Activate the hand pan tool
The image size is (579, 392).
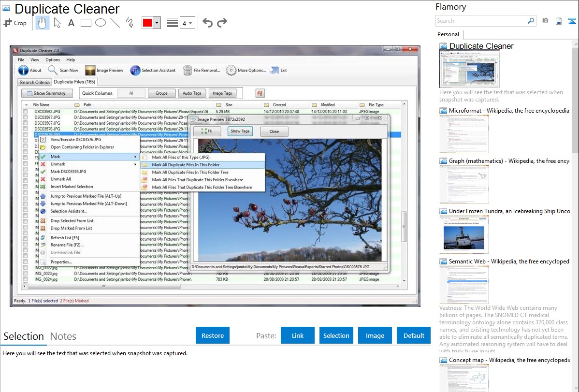[42, 23]
